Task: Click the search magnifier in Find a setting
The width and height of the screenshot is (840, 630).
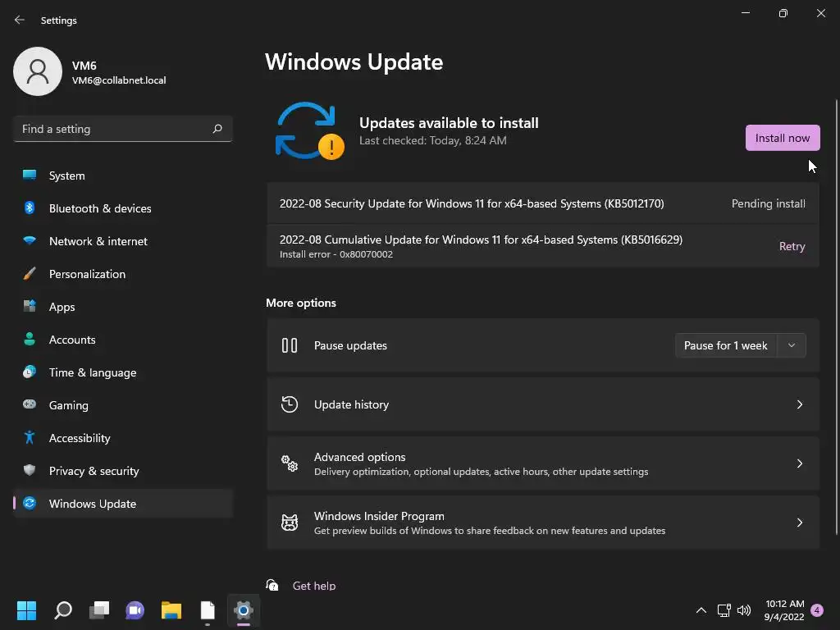Action: (217, 129)
